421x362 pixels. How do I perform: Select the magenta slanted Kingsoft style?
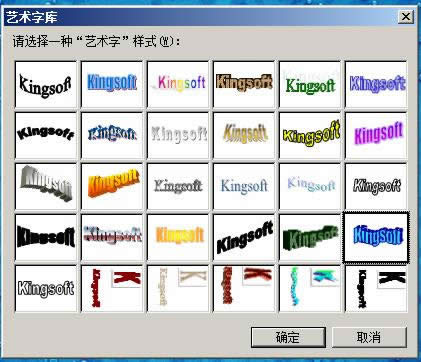point(376,135)
